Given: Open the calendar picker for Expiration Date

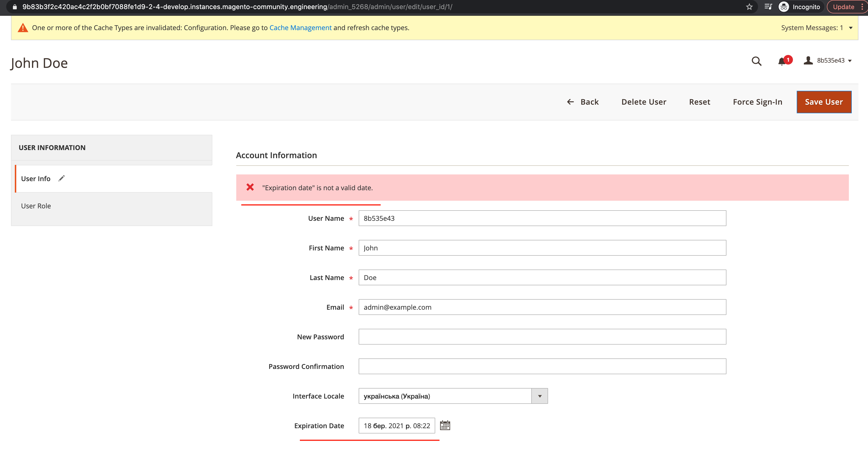Looking at the screenshot, I should coord(445,425).
